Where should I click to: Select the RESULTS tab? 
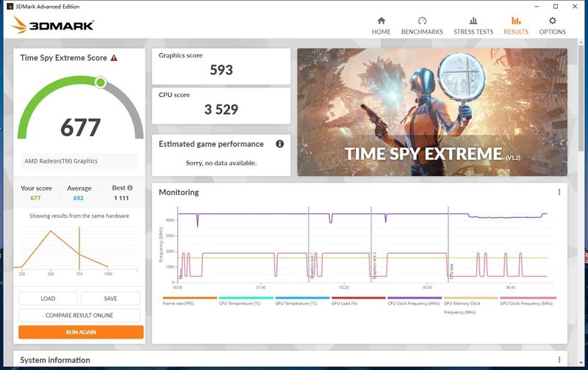pos(516,26)
